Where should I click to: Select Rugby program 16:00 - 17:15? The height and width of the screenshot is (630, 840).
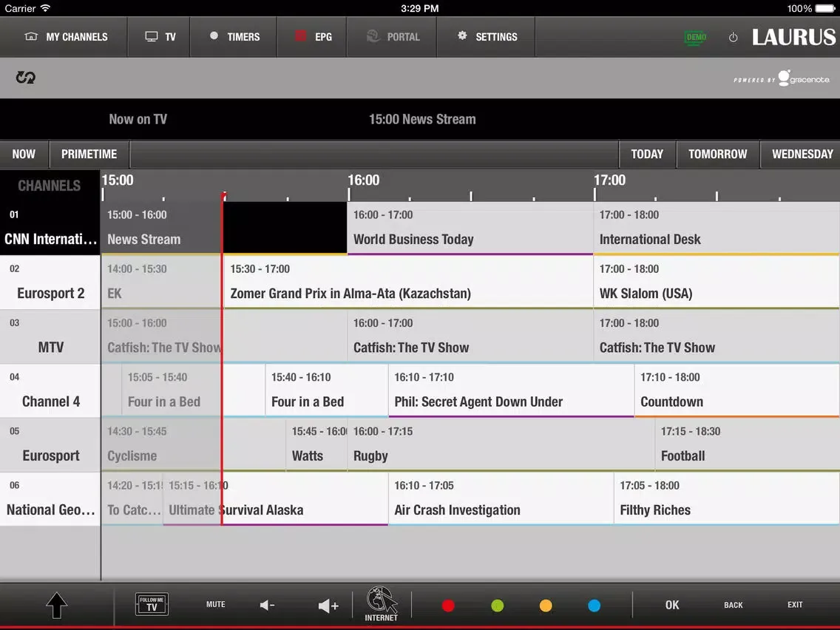point(501,444)
